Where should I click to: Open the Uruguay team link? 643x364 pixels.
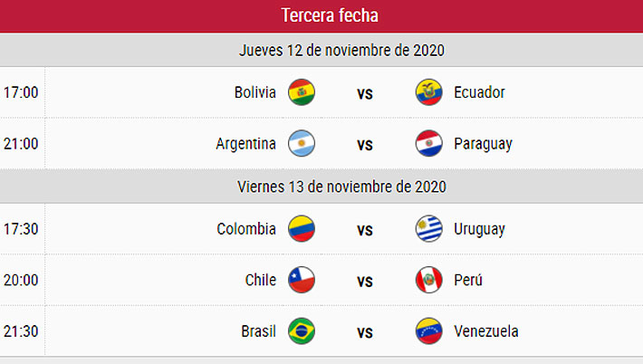click(x=479, y=229)
